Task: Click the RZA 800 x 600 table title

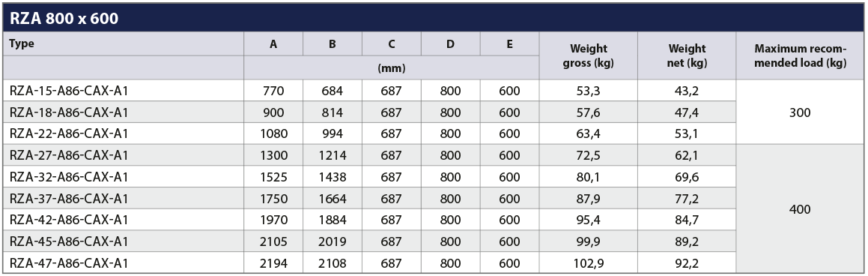Action: 64,18
